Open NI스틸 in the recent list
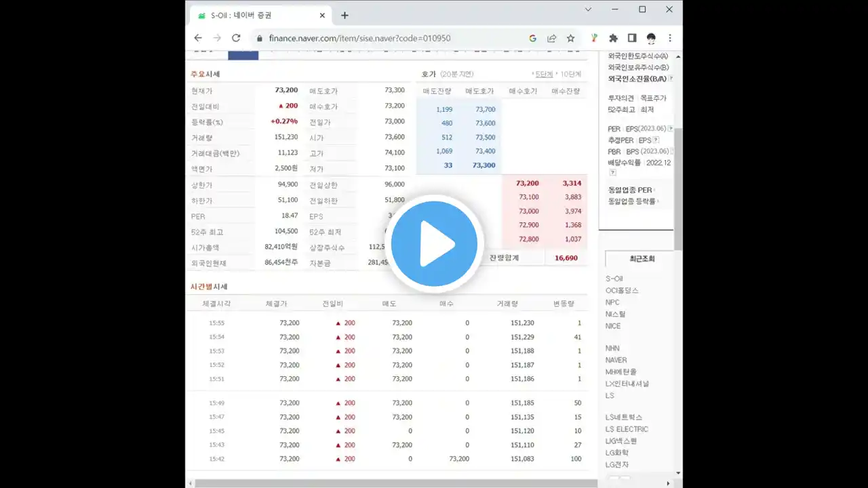 tap(616, 314)
